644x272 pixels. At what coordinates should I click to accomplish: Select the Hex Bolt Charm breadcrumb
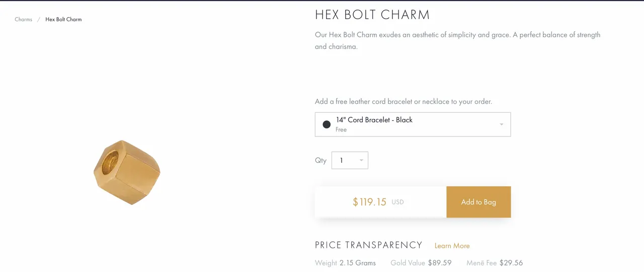pyautogui.click(x=63, y=19)
